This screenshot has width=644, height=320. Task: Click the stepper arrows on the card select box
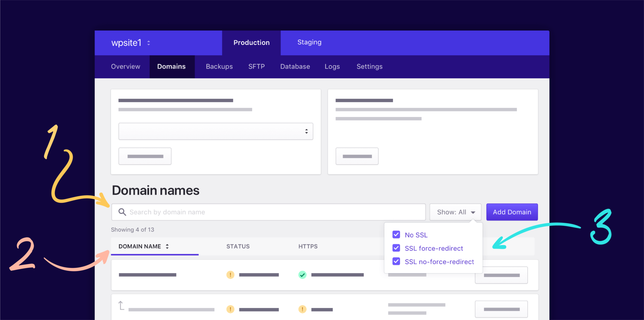[306, 131]
